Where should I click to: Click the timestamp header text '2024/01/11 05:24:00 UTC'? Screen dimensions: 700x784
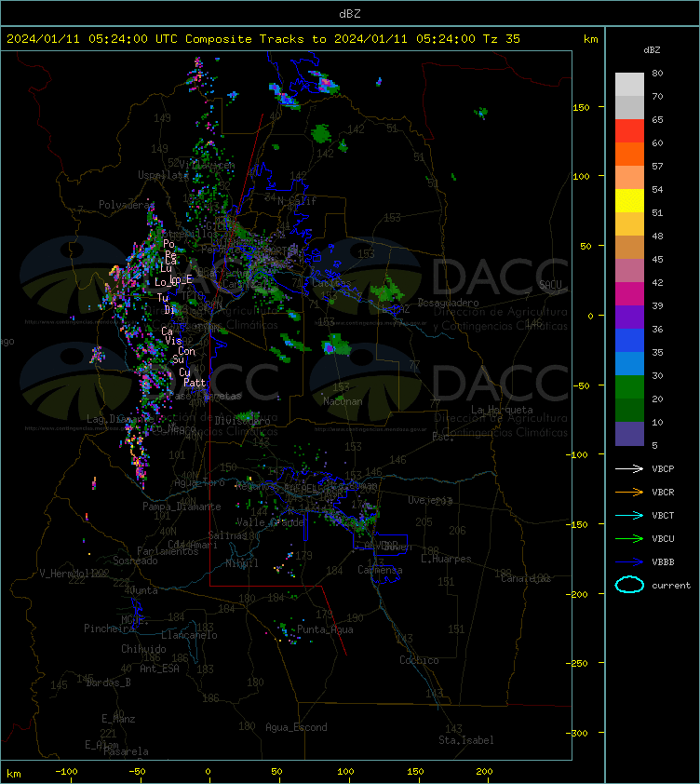click(x=92, y=39)
